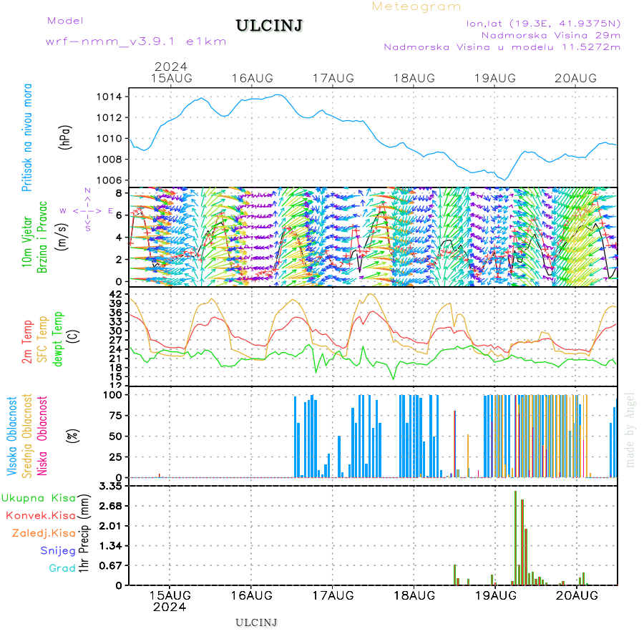Click the blue "Visoka Oblacnost" label
The image size is (644, 644).
click(x=11, y=436)
